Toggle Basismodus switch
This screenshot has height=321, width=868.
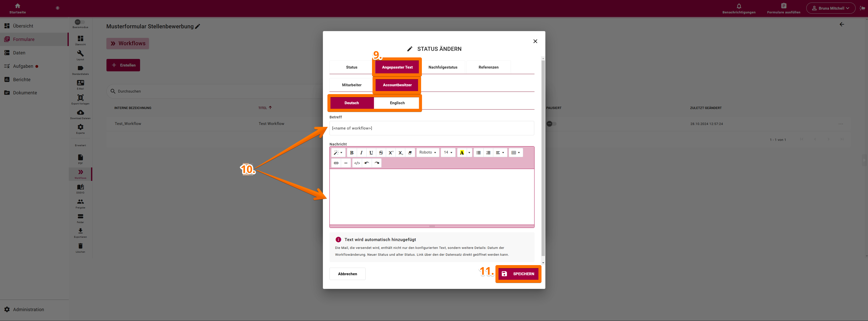click(x=79, y=22)
